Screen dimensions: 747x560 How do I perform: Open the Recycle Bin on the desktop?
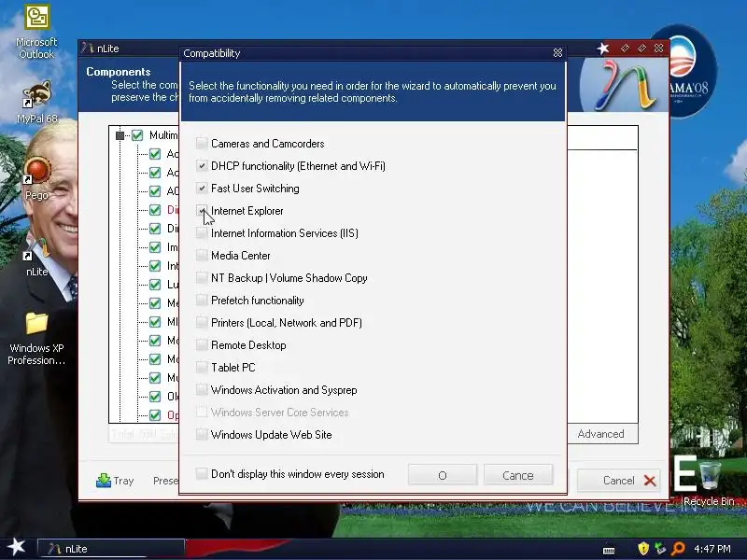pos(709,482)
